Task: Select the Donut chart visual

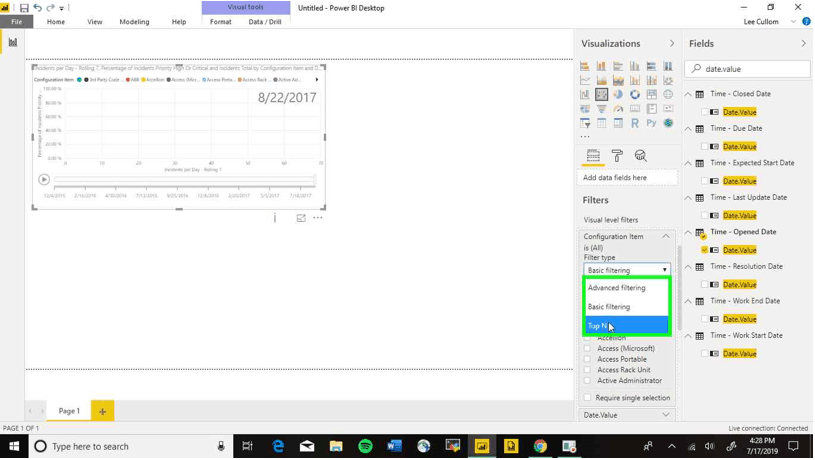Action: [x=635, y=94]
